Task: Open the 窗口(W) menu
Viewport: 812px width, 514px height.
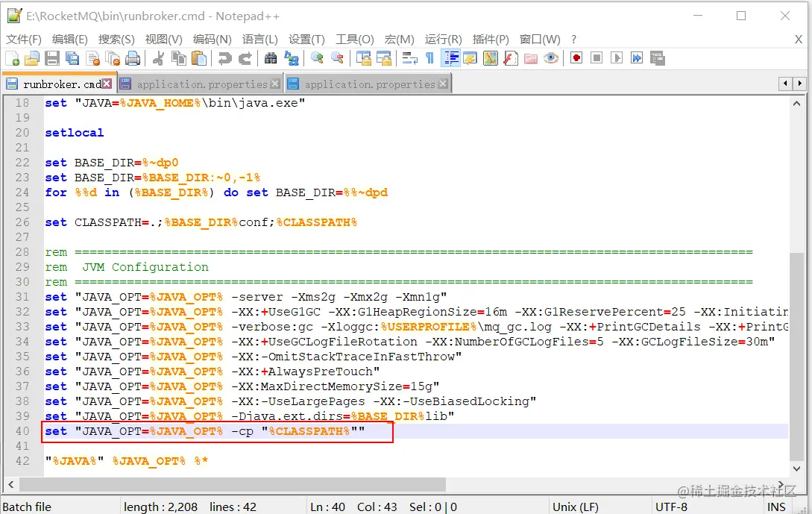Action: [x=540, y=40]
